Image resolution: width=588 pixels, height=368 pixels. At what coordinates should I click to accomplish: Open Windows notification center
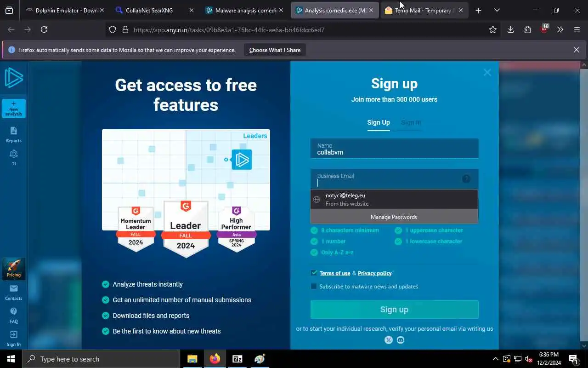[573, 359]
